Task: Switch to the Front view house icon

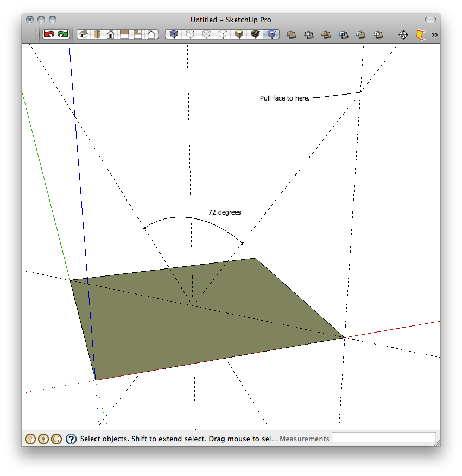Action: [110, 34]
